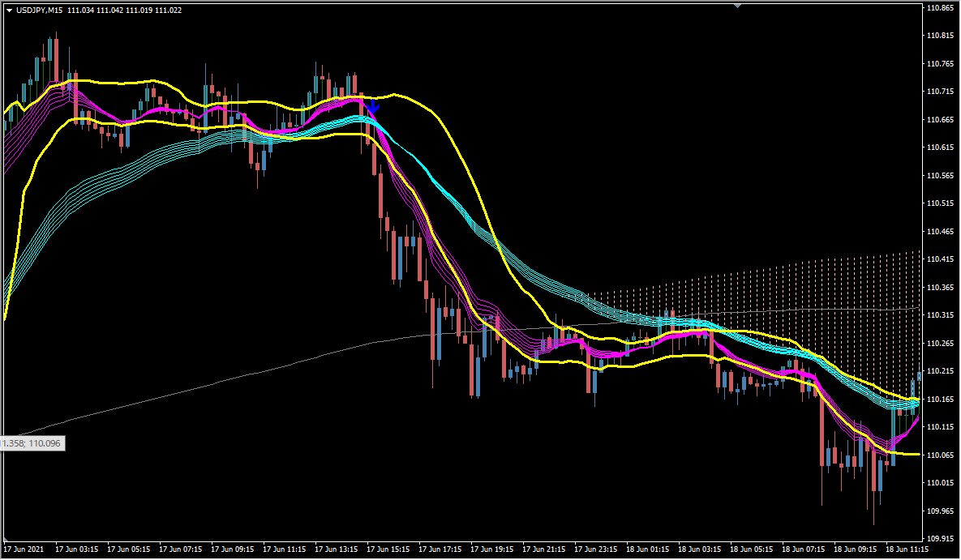Viewport: 961px width, 560px height.
Task: Click the 111.034 open value in header
Action: [x=80, y=11]
